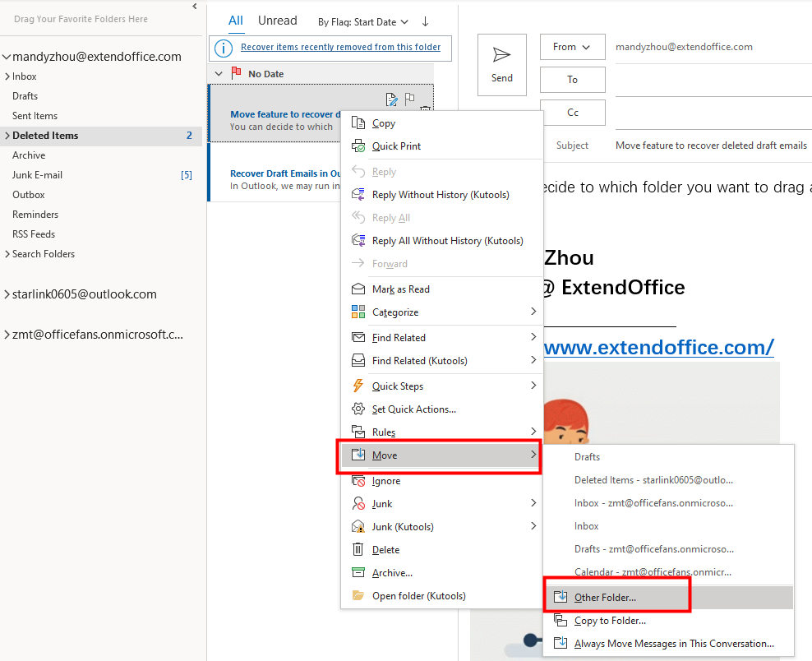
Task: Open the From dropdown in the compose header
Action: pyautogui.click(x=572, y=47)
